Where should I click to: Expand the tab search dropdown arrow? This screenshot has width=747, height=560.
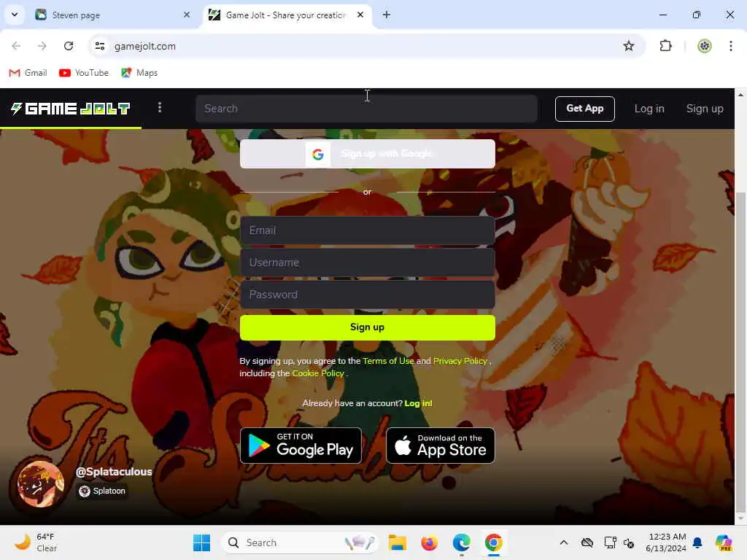(x=15, y=15)
